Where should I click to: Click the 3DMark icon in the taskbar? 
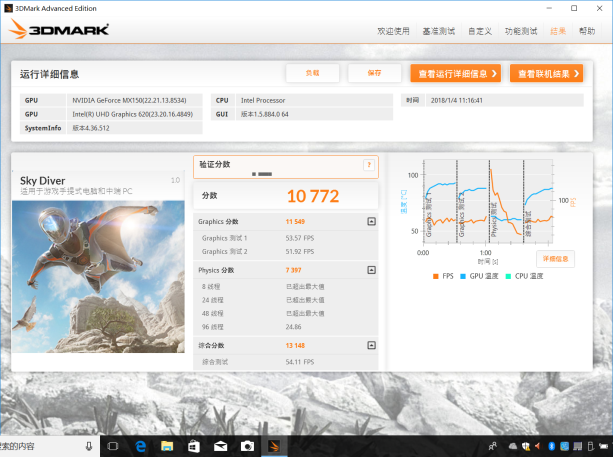[274, 446]
